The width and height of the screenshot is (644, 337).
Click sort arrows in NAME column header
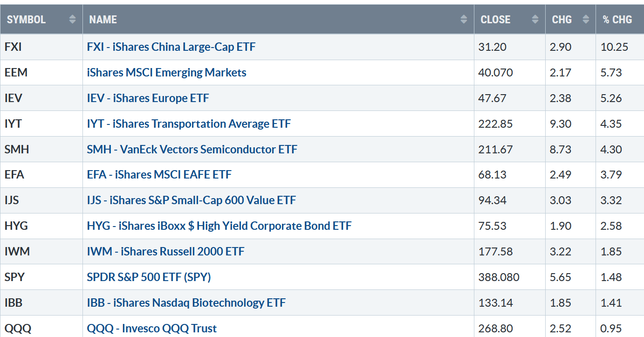tap(463, 19)
